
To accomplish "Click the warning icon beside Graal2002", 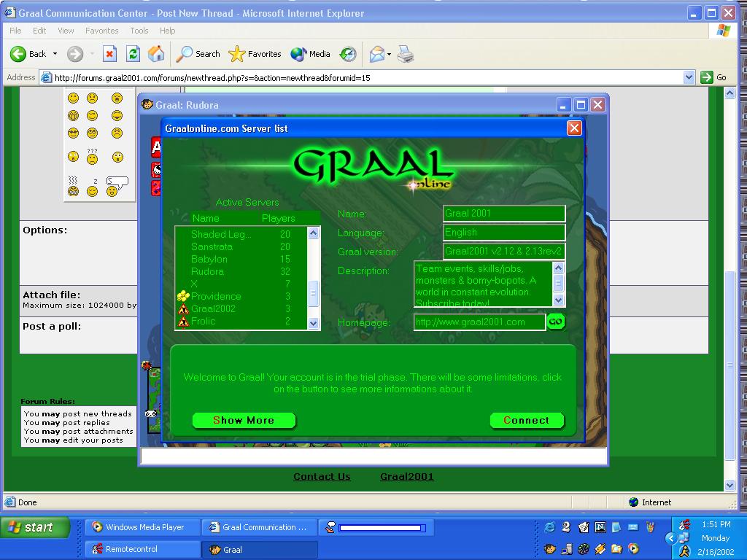I will pyautogui.click(x=183, y=309).
